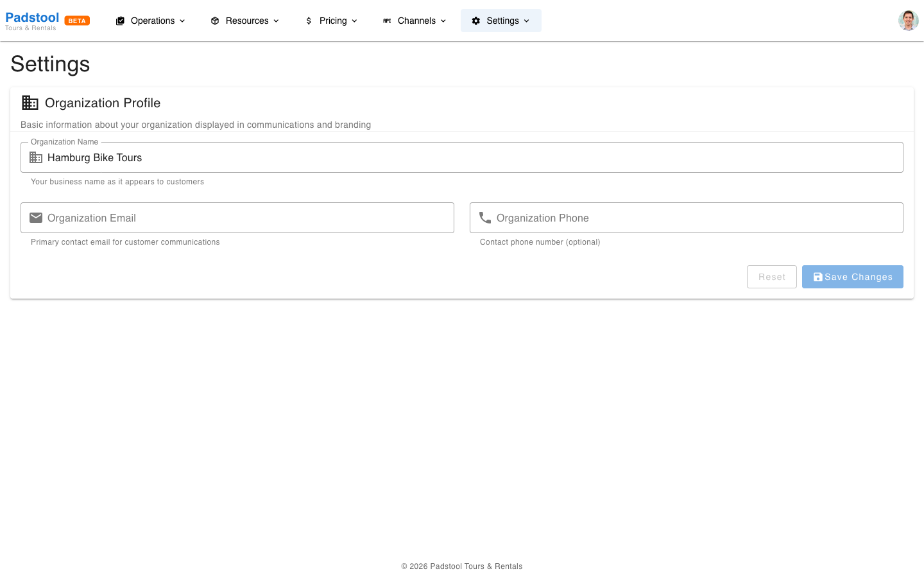Viewport: 924px width, 578px height.
Task: Click the Channels API icon
Action: [387, 21]
